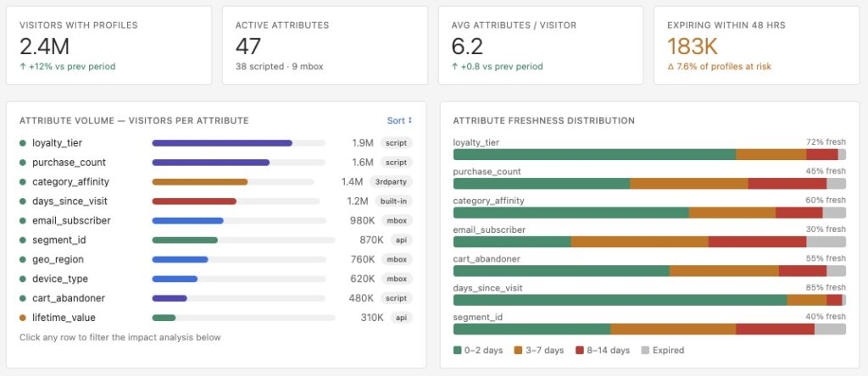The image size is (868, 376).
Task: Open the Visitors With Profiles card
Action: [x=108, y=46]
